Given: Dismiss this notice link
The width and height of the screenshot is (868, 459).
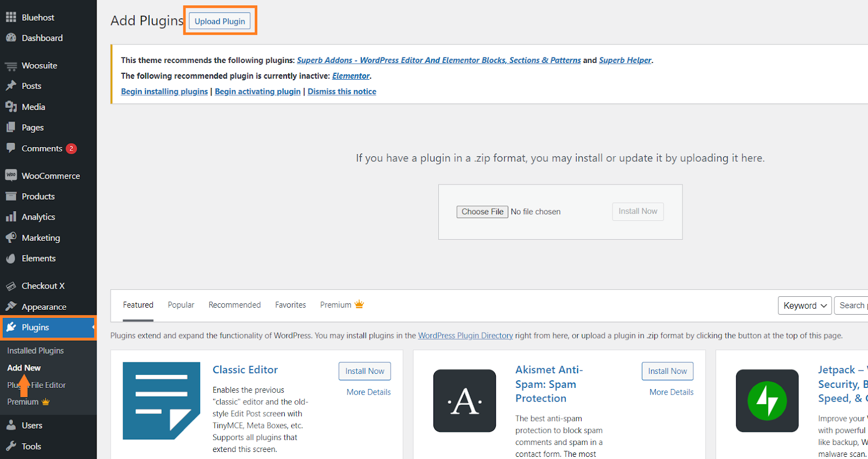Looking at the screenshot, I should pos(342,92).
